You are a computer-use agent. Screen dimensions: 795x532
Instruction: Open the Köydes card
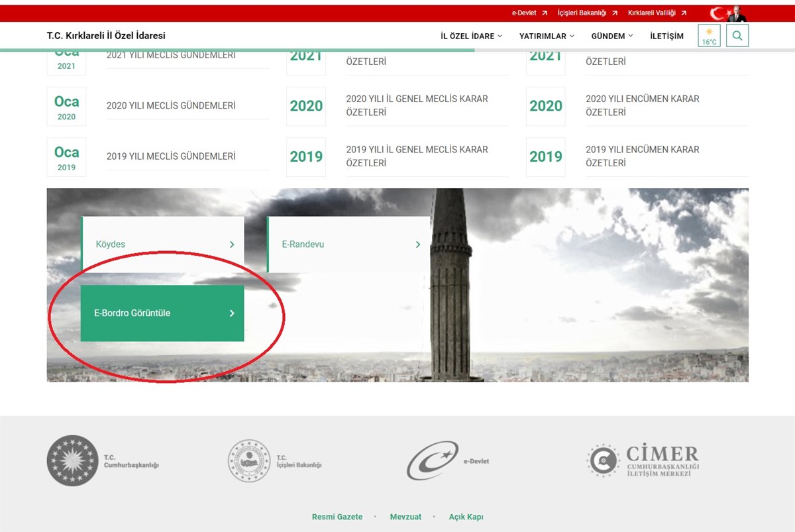(x=162, y=244)
